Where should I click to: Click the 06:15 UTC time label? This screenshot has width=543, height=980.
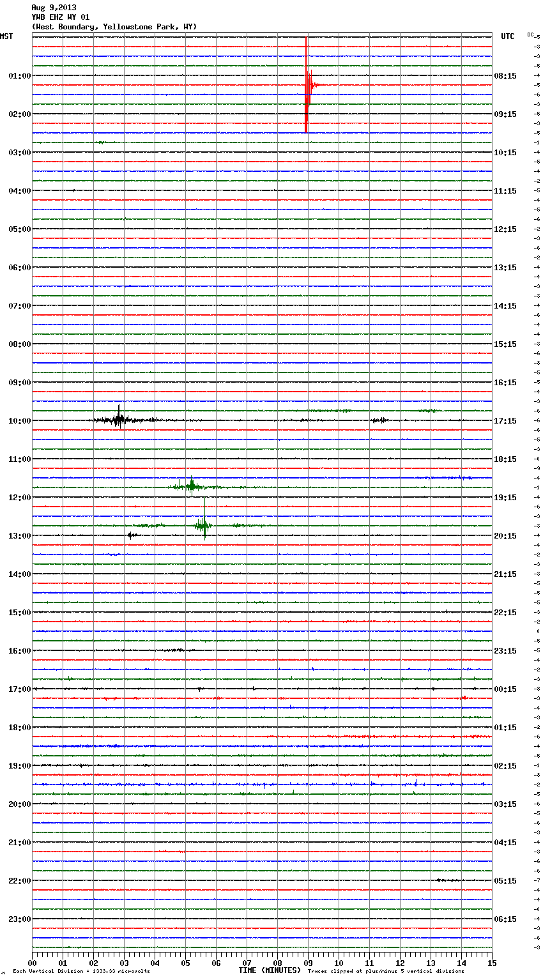pos(505,919)
